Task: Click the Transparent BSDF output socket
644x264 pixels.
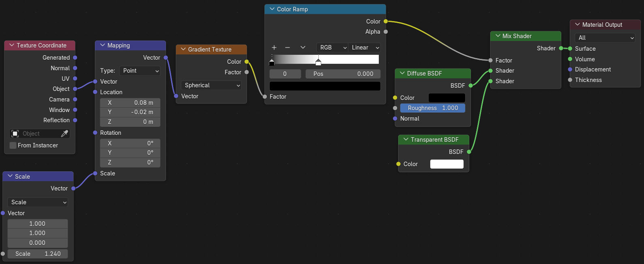Action: [x=469, y=152]
